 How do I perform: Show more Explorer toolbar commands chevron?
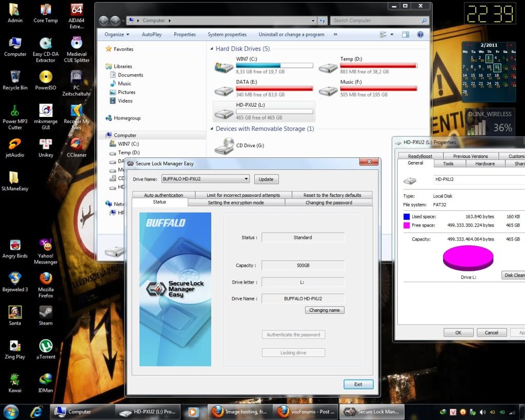335,34
